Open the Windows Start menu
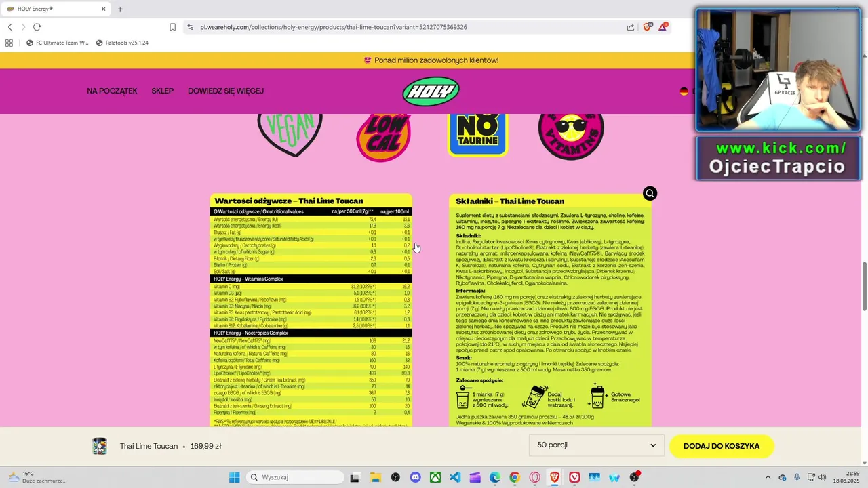This screenshot has height=488, width=868. [x=234, y=477]
